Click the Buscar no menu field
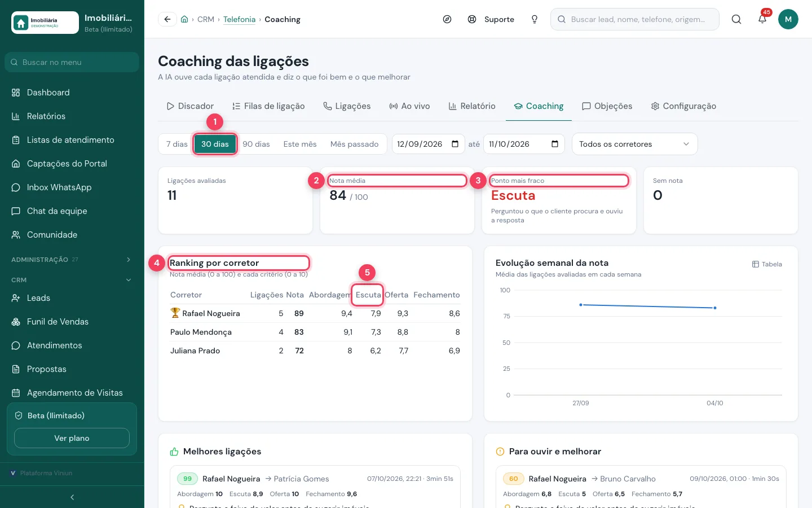 (72, 62)
